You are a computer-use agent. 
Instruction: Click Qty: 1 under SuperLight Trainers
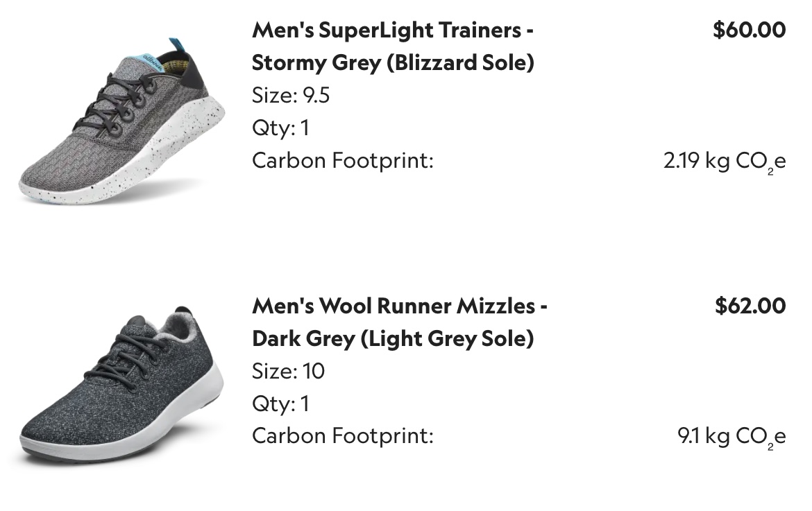click(280, 128)
